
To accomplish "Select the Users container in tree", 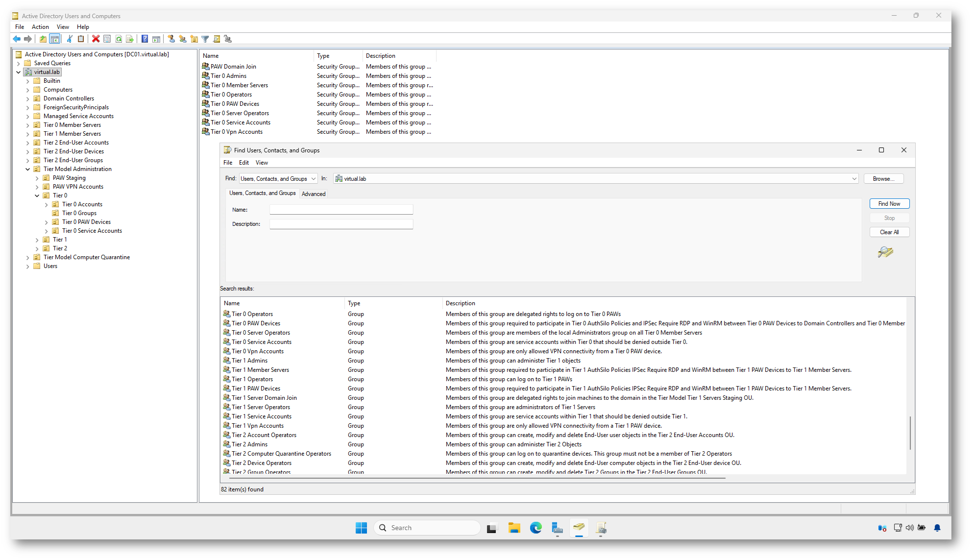I will [50, 266].
